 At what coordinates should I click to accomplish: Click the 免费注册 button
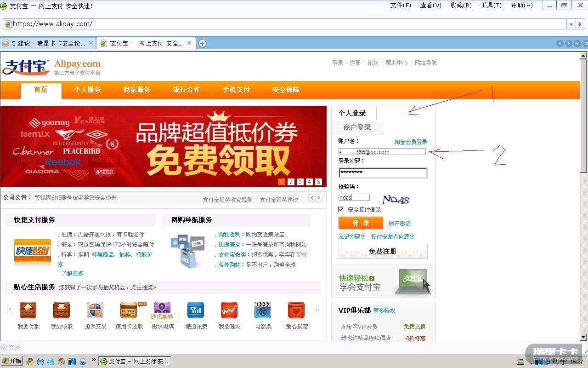coord(383,252)
